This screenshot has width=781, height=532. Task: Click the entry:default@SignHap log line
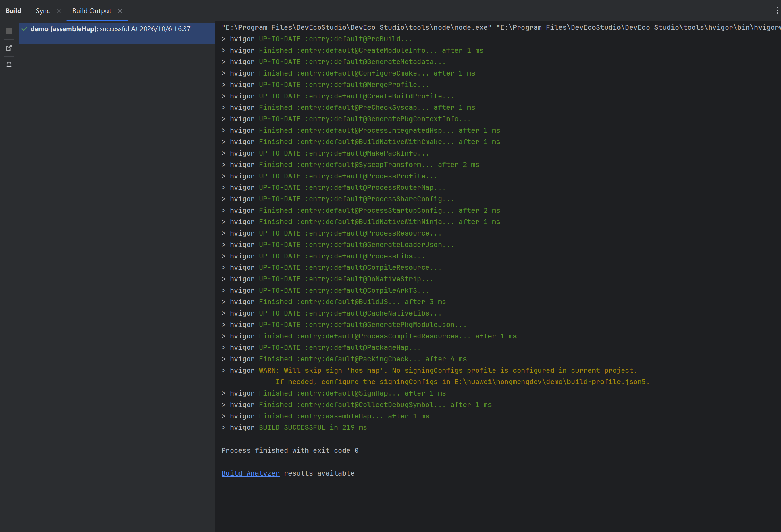[x=333, y=393]
